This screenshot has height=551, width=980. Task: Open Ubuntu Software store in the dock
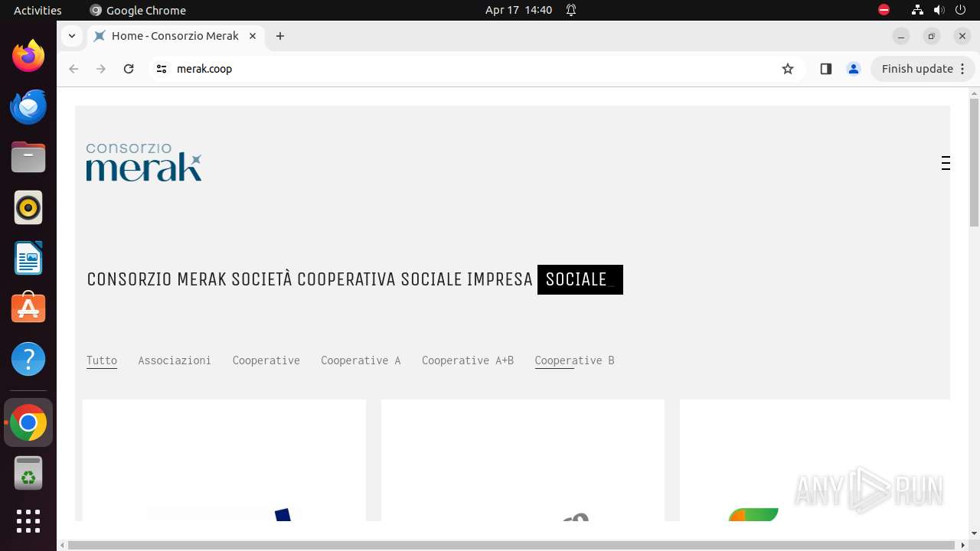click(28, 308)
